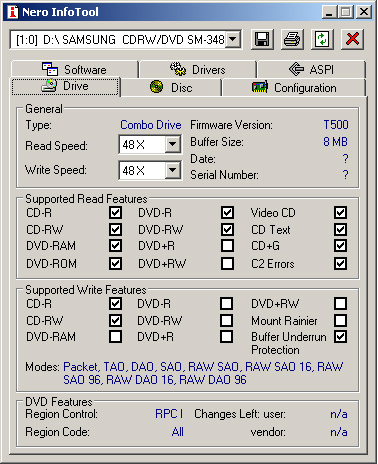
Task: Close the Nero InfoTool window
Action: [x=364, y=12]
